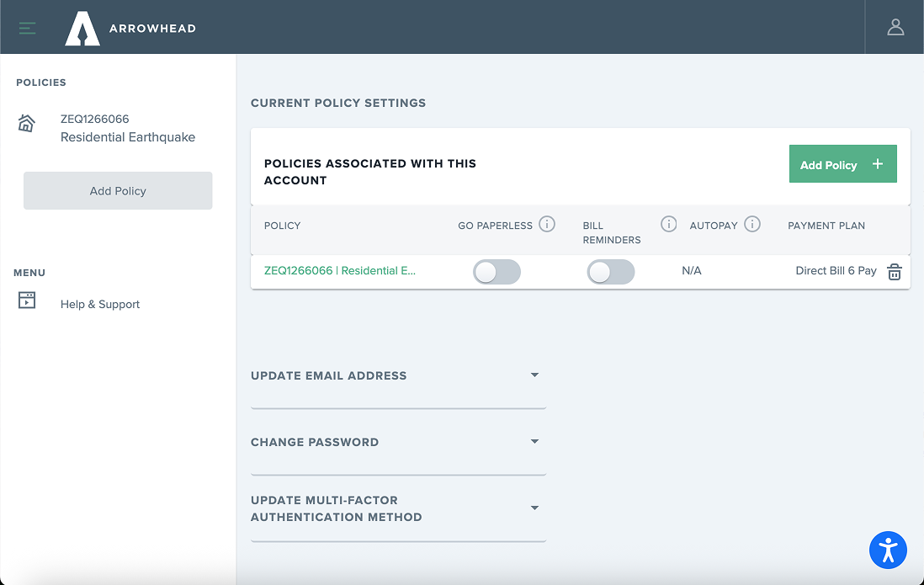
Task: Expand the Update Email Address section
Action: (x=534, y=374)
